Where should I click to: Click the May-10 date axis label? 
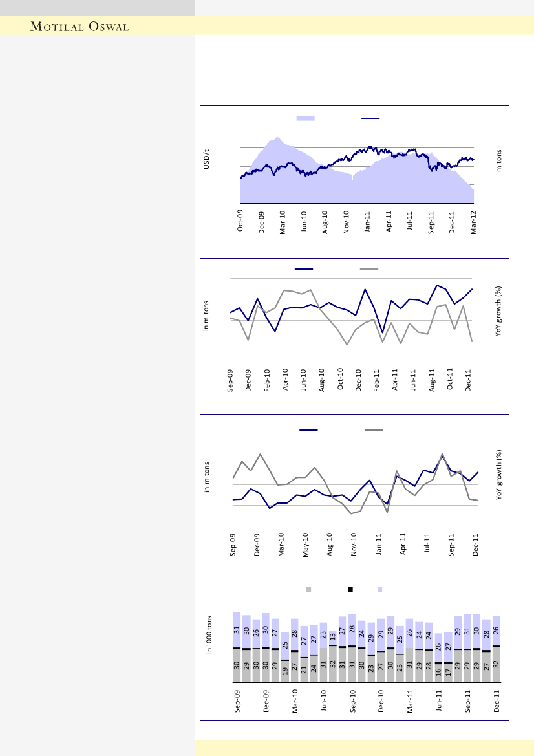coord(306,545)
